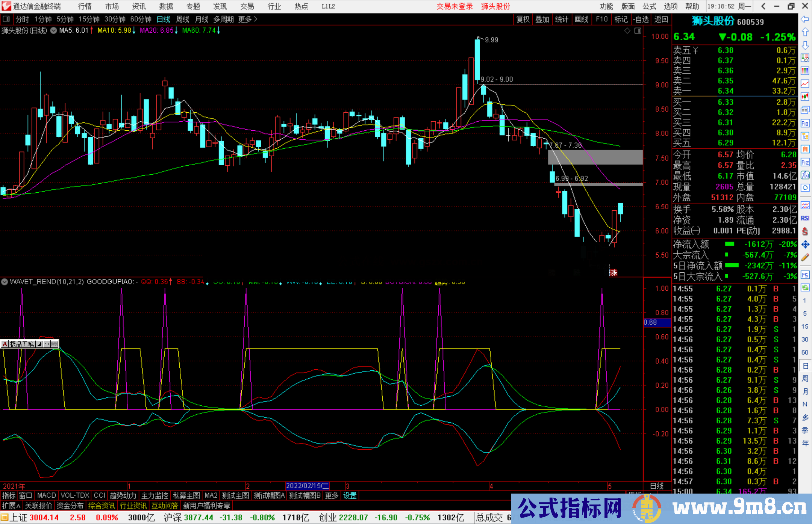Click the candlestick chart icon in right sidebar
This screenshot has height=524, width=812.
point(805,97)
